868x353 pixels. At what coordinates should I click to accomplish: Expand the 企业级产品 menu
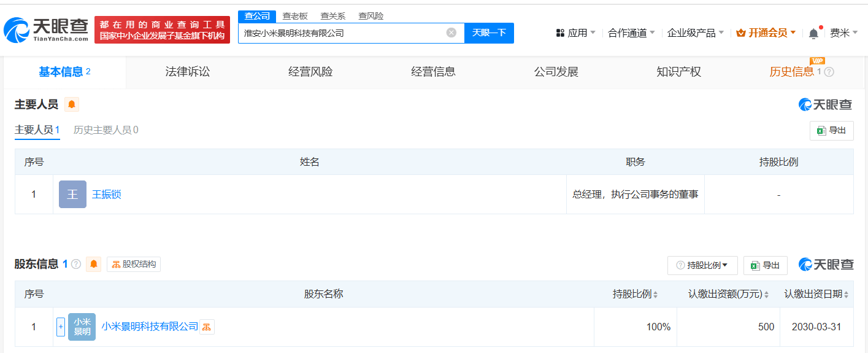click(695, 33)
